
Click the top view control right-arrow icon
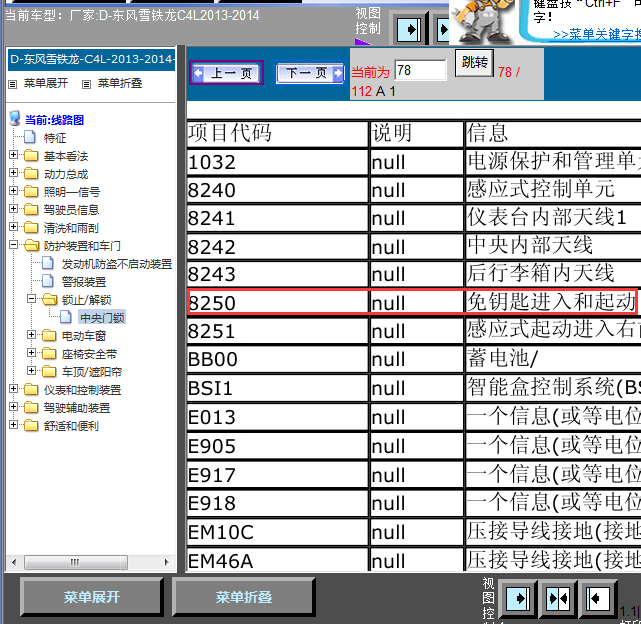(408, 29)
